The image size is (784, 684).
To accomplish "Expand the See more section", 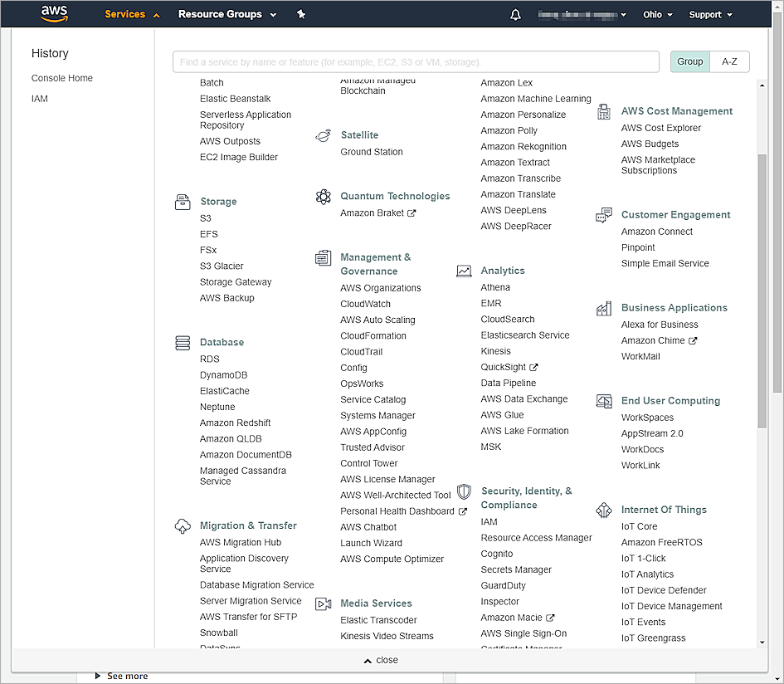I will click(x=121, y=676).
